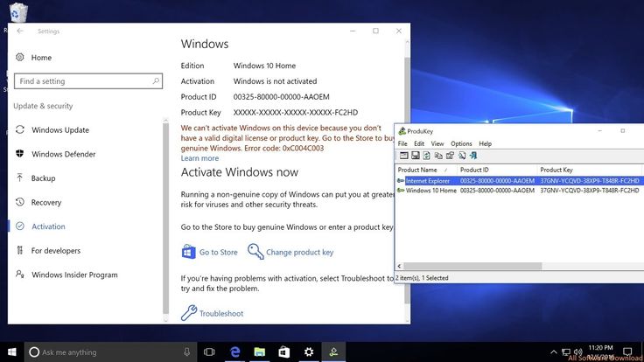Click the 'XXXXX-XXXXX-XXXXX-XXXXX-FC2HD' product key value
The height and width of the screenshot is (362, 644).
pyautogui.click(x=296, y=113)
